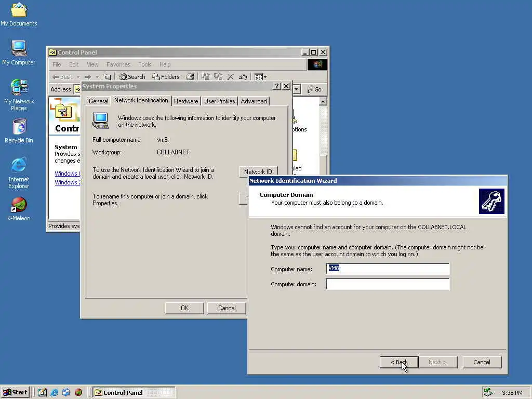Viewport: 532px width, 399px height.
Task: Expand Back history dropdown arrow
Action: (x=78, y=77)
